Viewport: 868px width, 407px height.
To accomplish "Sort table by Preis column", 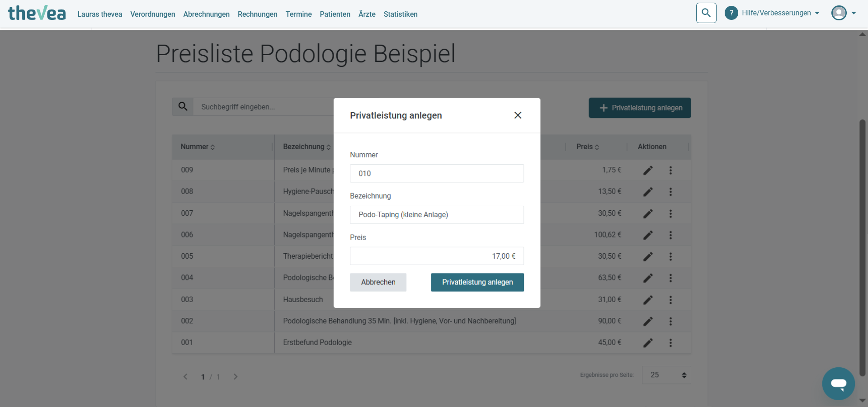I will tap(587, 147).
